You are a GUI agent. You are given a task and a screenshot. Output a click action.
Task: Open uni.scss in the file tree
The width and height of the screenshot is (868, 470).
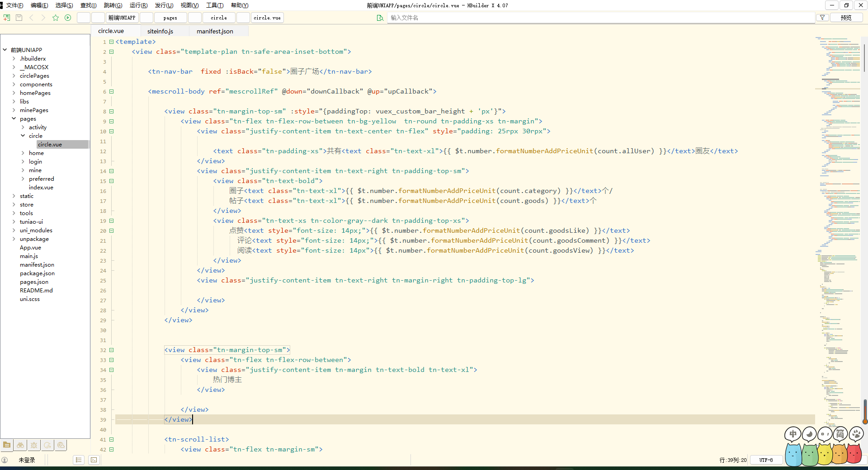coord(30,299)
